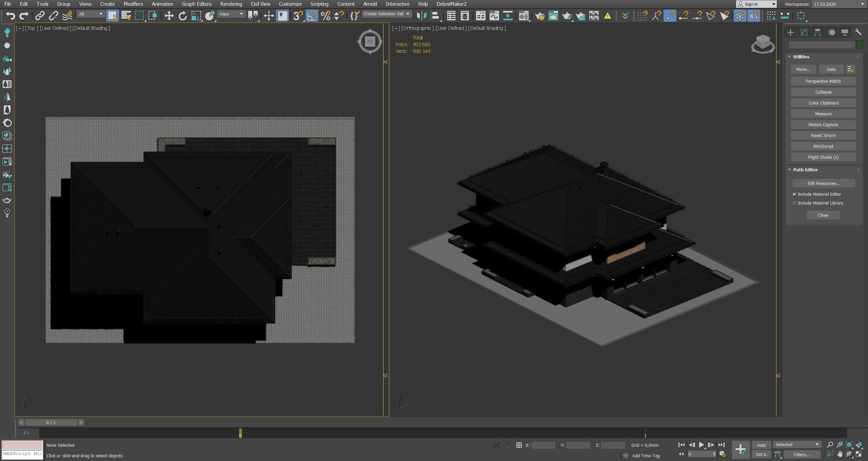The image size is (868, 461).
Task: Switch to the Motion panel tab
Action: [831, 32]
